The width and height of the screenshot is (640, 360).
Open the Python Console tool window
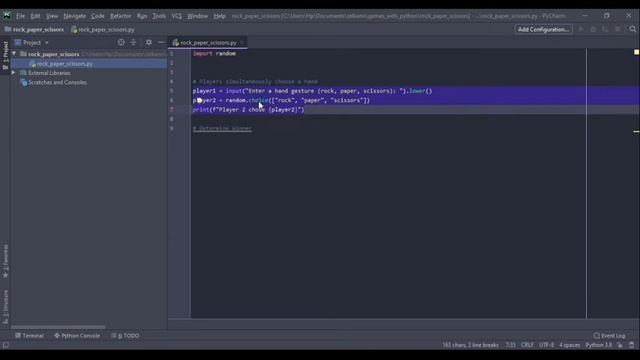(x=77, y=336)
